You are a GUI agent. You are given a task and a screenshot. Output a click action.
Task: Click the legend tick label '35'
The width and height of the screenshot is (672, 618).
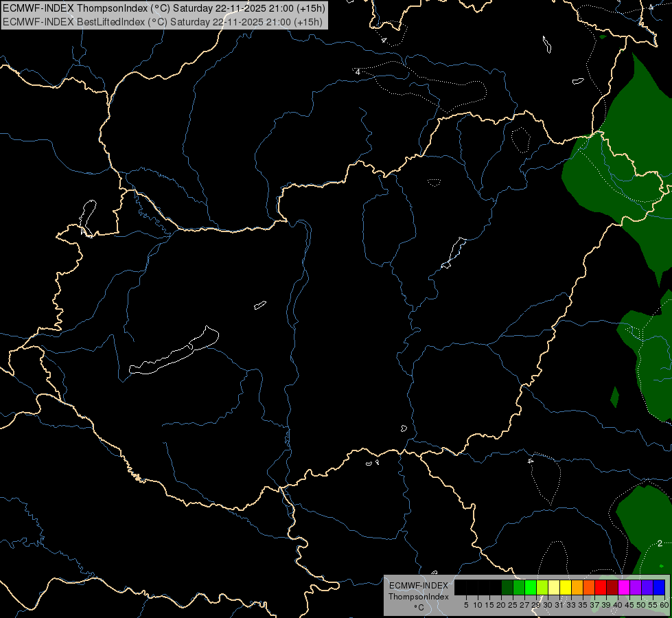point(583,605)
